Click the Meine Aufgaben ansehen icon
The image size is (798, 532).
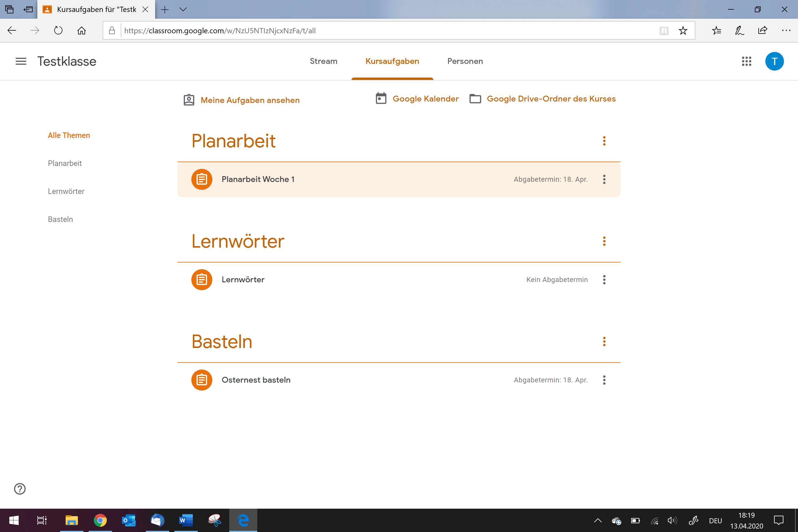(x=189, y=100)
